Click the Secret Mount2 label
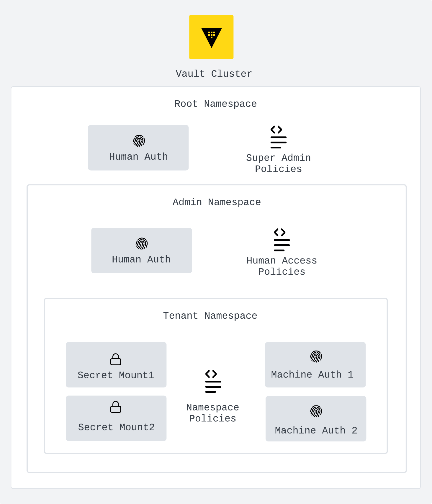 point(116,427)
